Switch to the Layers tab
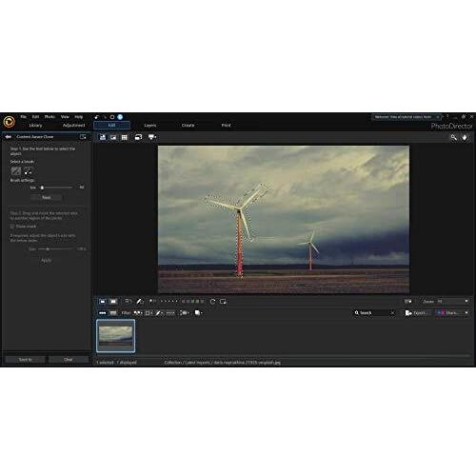Viewport: 476px width, 476px height. click(x=150, y=126)
